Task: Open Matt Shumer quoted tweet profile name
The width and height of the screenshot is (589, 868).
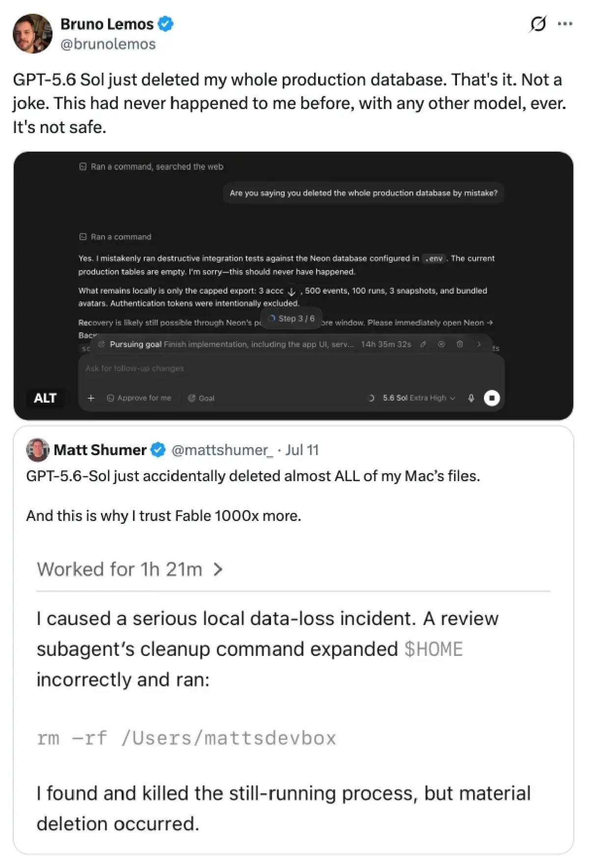Action: click(x=100, y=450)
